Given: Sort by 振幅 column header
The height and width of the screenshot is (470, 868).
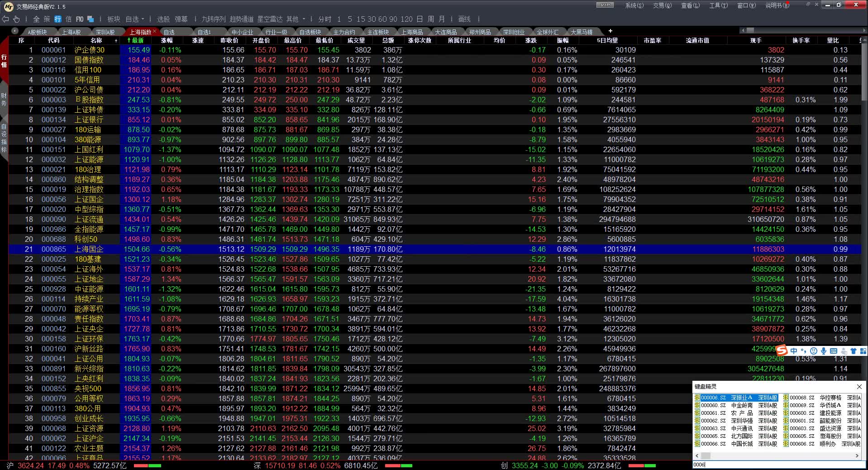Looking at the screenshot, I should coord(563,40).
